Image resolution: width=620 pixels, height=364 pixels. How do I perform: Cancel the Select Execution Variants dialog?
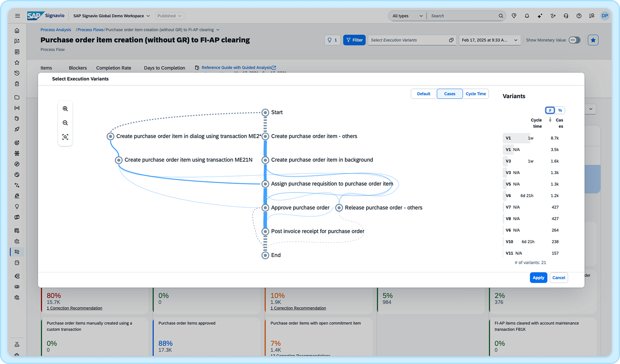coord(558,278)
